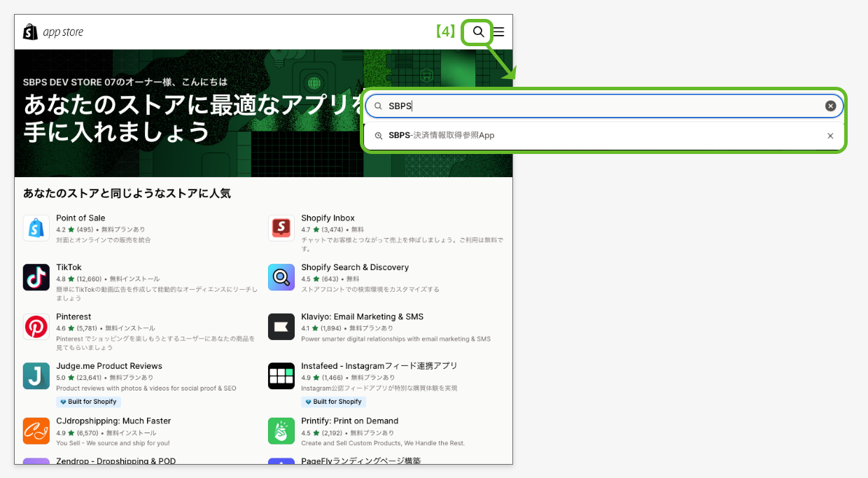
Task: Click the CJdropshipping: Much Faster title
Action: click(x=113, y=421)
